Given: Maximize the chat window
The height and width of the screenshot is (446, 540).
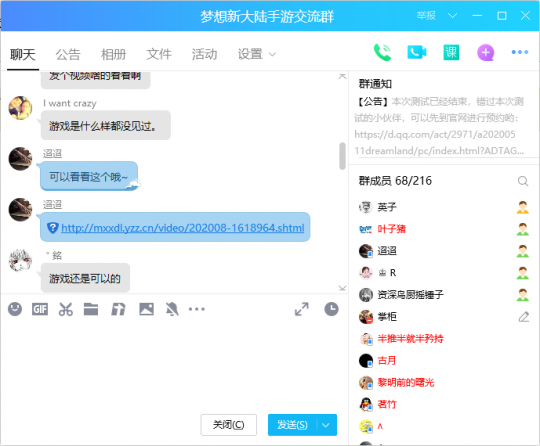Looking at the screenshot, I should [502, 15].
